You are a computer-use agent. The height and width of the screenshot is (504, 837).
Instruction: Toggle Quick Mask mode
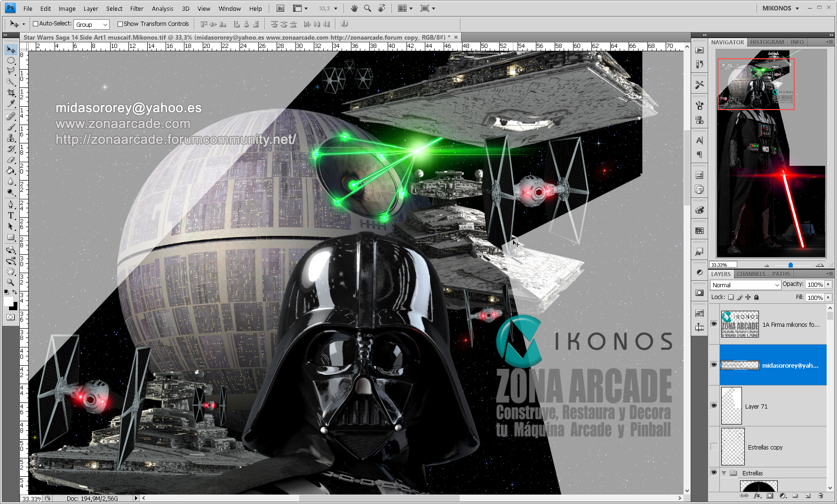click(10, 317)
